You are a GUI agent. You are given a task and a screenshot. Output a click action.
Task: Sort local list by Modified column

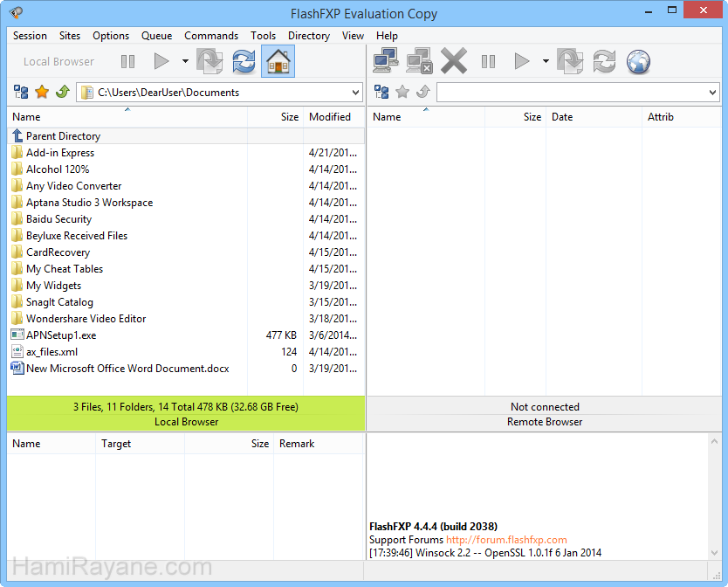coord(333,117)
